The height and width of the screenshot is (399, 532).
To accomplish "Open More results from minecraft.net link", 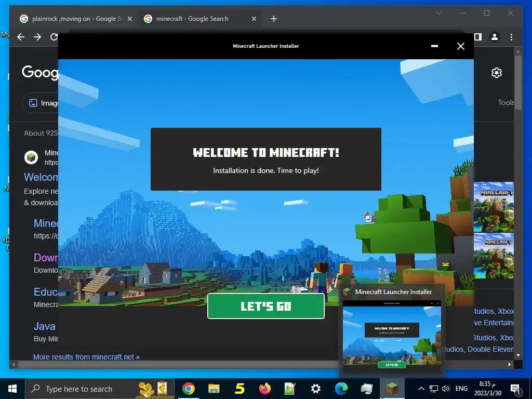I will coord(86,357).
